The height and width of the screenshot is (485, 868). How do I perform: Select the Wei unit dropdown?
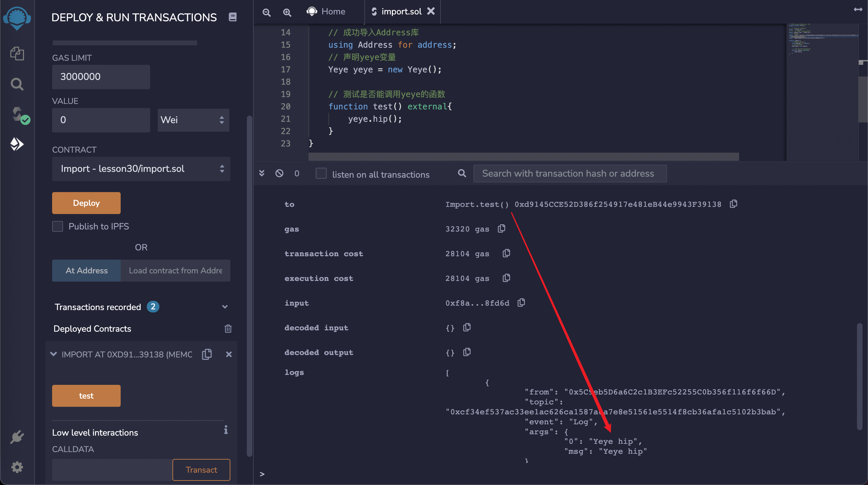point(193,119)
